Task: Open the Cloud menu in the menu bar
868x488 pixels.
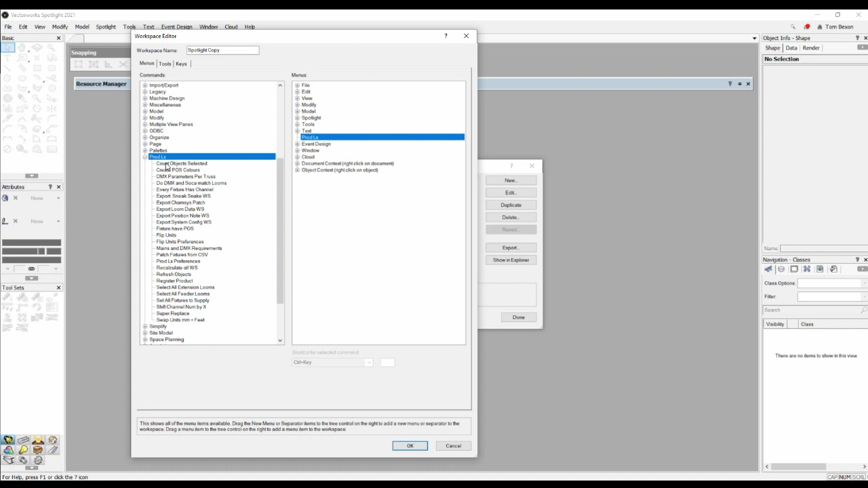Action: pos(231,27)
